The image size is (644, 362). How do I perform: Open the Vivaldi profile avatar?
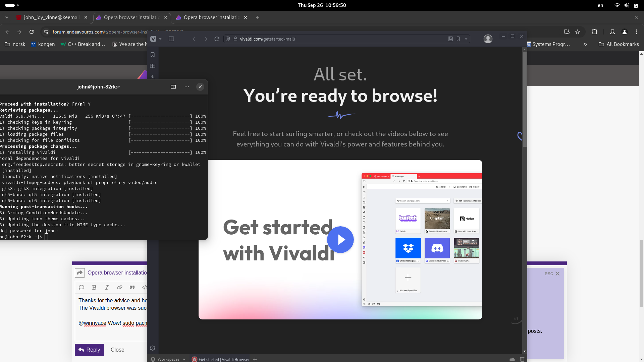pos(488,39)
